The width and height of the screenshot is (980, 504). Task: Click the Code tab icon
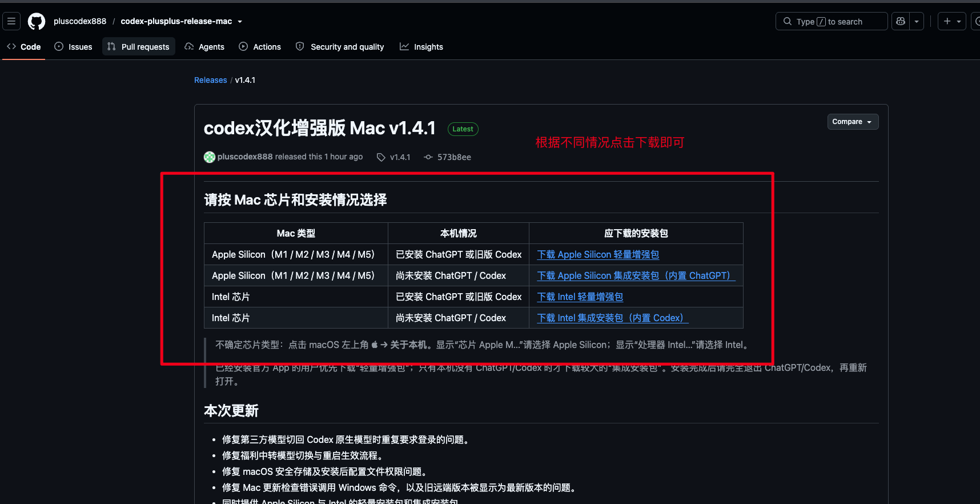click(11, 46)
